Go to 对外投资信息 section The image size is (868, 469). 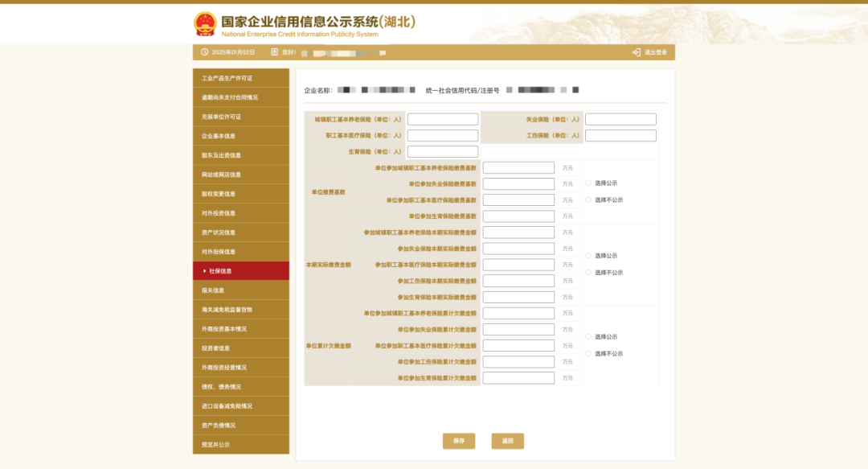click(241, 213)
